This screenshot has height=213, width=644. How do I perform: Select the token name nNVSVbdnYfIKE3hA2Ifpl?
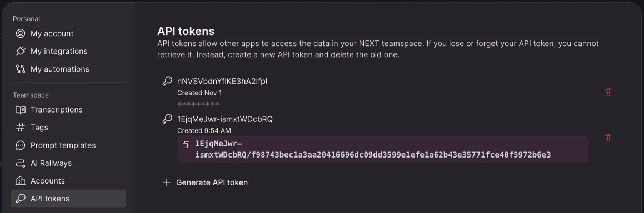[222, 82]
